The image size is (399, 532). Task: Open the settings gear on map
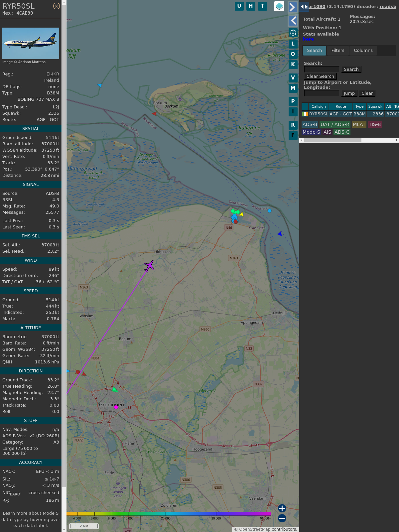click(x=293, y=33)
